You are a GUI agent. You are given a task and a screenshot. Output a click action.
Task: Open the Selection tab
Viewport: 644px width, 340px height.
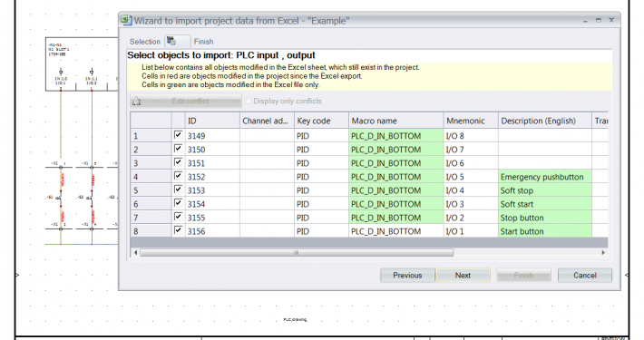tap(144, 42)
